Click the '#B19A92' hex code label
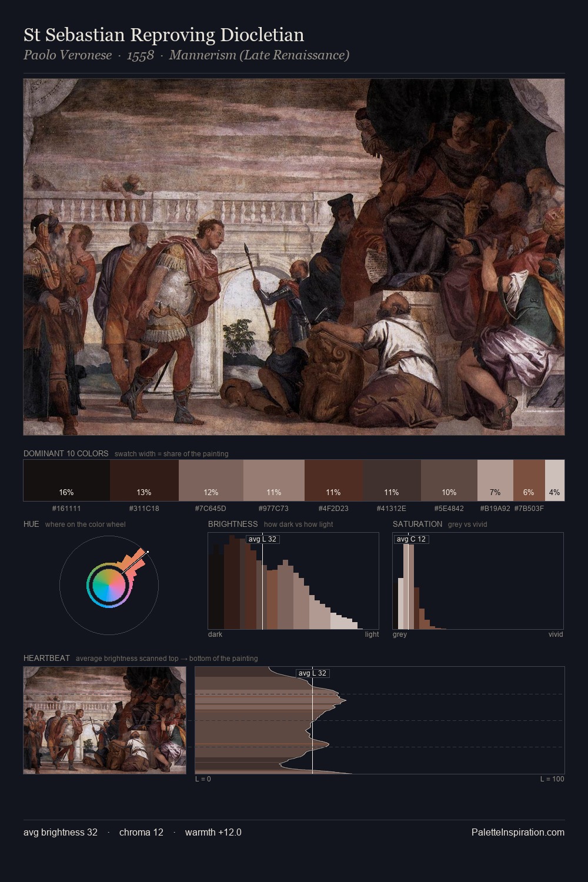Screen dimensions: 588x882 pyautogui.click(x=495, y=509)
